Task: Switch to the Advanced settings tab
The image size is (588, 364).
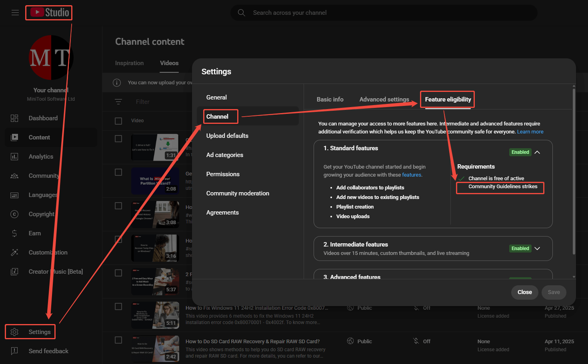Action: [x=384, y=99]
